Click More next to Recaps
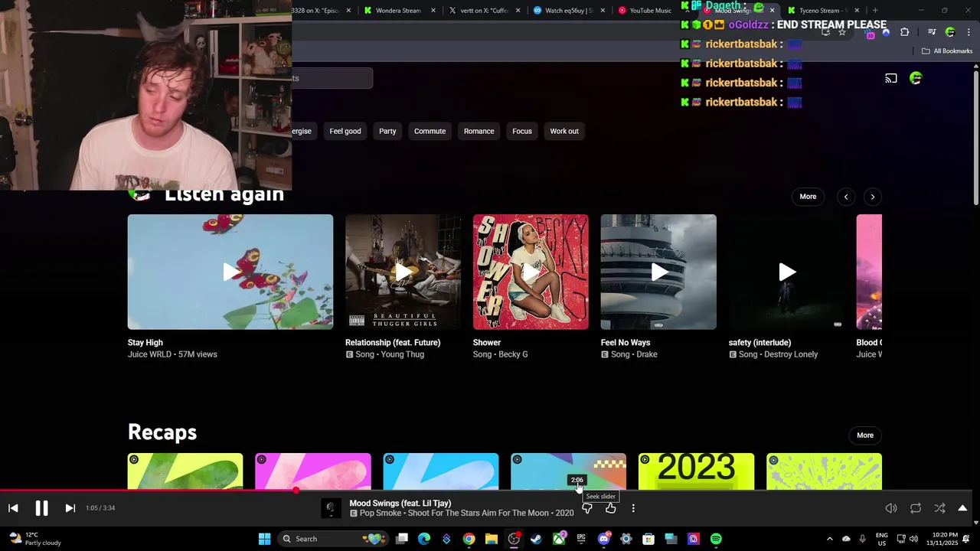The width and height of the screenshot is (980, 551). [865, 435]
